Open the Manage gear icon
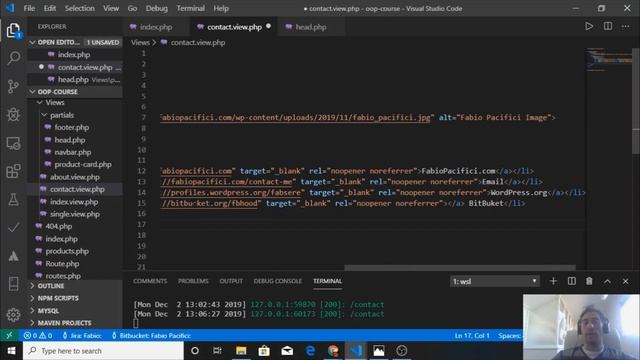Viewport: 640px width, 360px height. click(x=13, y=315)
